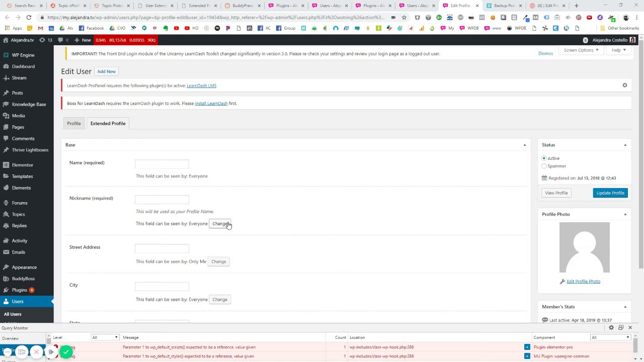Open Level filter dropdown in Query Monitor
The height and width of the screenshot is (362, 644).
coord(105,337)
